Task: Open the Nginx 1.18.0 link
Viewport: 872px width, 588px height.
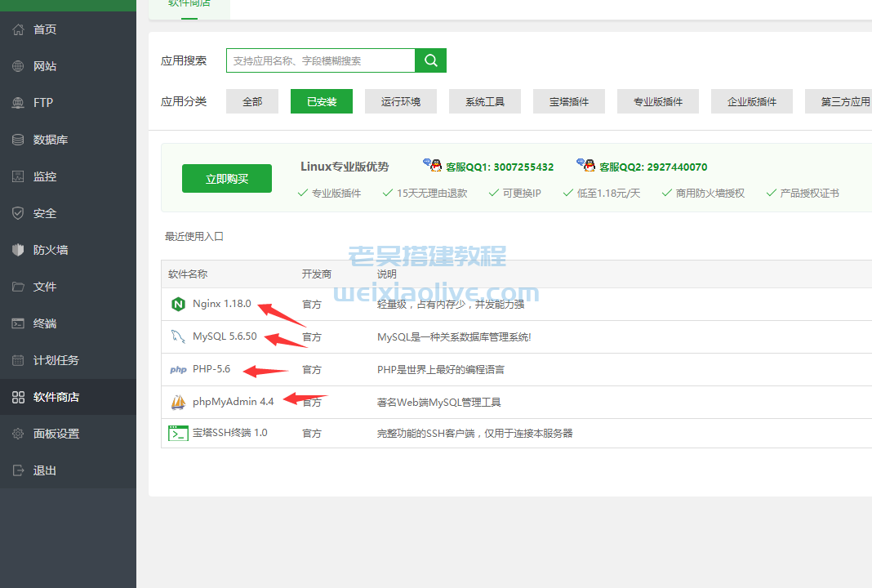Action: [x=220, y=304]
